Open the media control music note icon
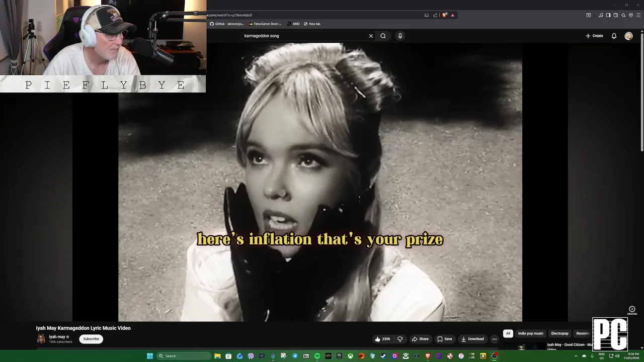This screenshot has width=644, height=362. tap(601, 15)
